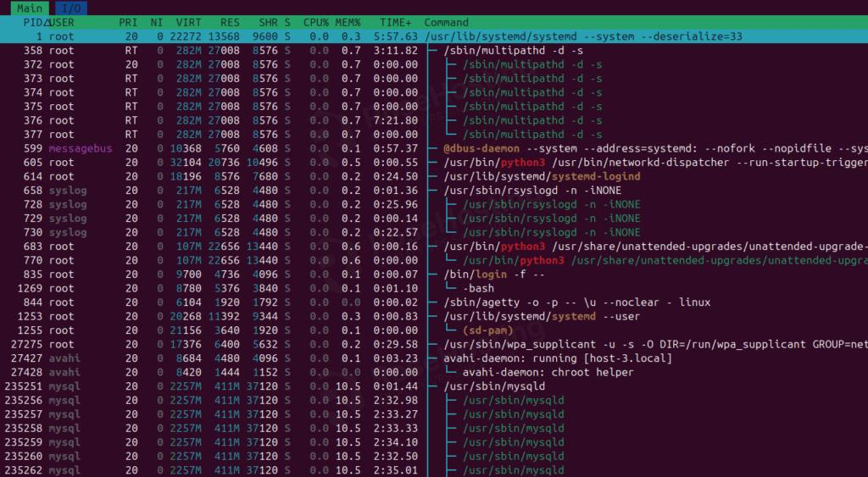Sort by NI column header

(x=157, y=23)
